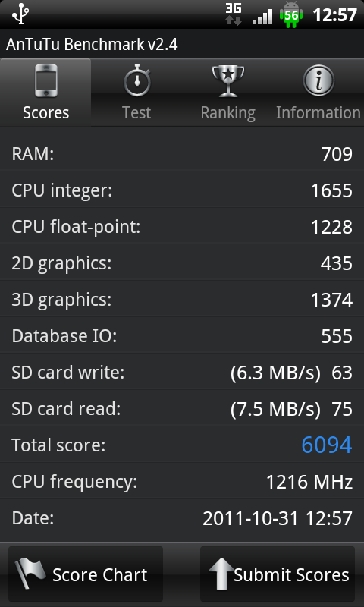Tap the stopwatch icon for Test
Viewport: 364px width, 607px height.
click(x=137, y=81)
